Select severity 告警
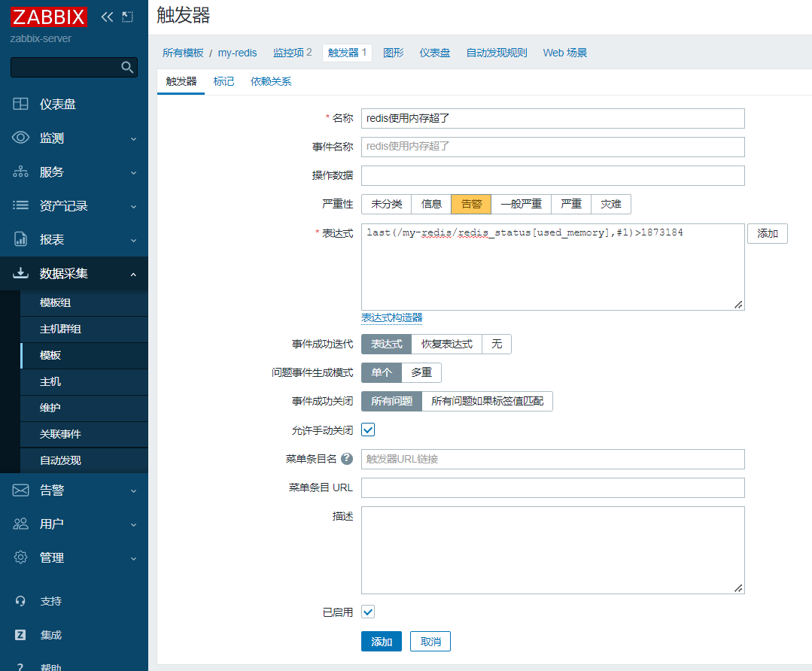The image size is (812, 671). (471, 204)
